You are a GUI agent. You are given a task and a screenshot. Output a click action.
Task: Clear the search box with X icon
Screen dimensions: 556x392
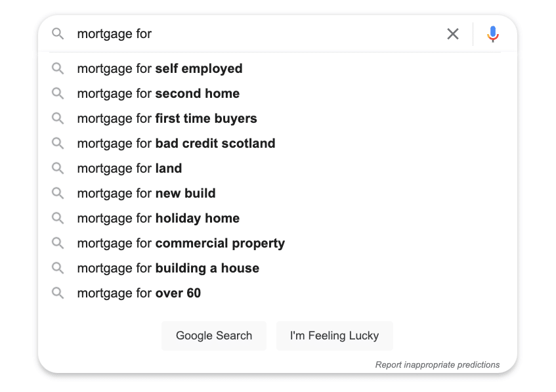tap(453, 34)
